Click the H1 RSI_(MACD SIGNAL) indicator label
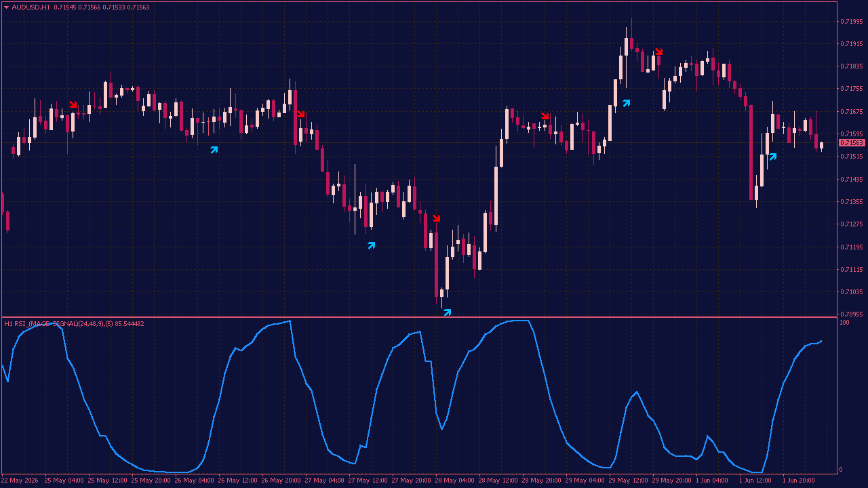 (74, 324)
